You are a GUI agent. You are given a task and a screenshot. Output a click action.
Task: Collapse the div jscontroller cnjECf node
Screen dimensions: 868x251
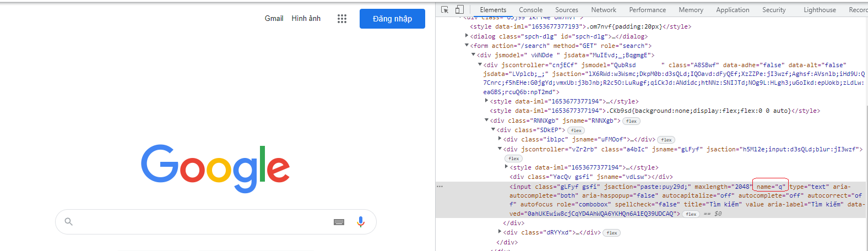coord(480,64)
